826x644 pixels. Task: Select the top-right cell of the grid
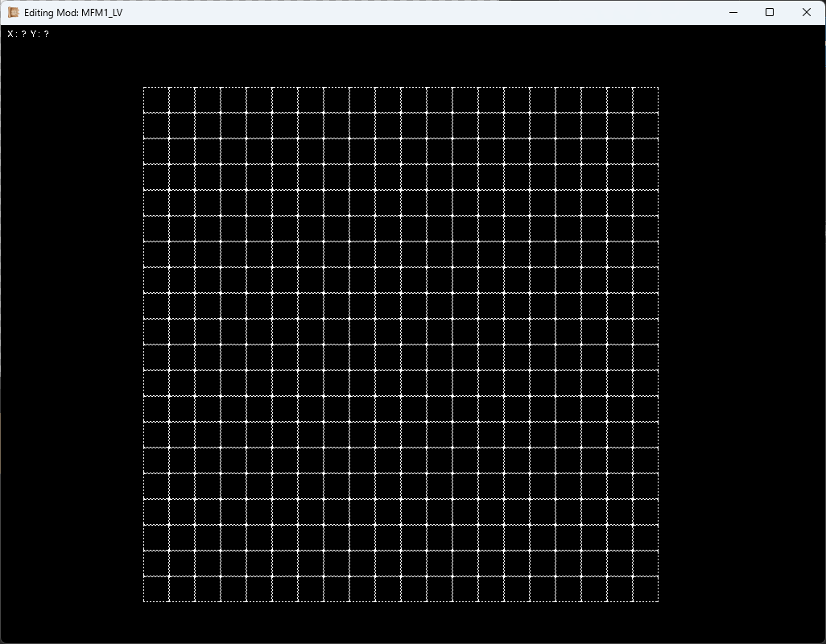(x=646, y=100)
